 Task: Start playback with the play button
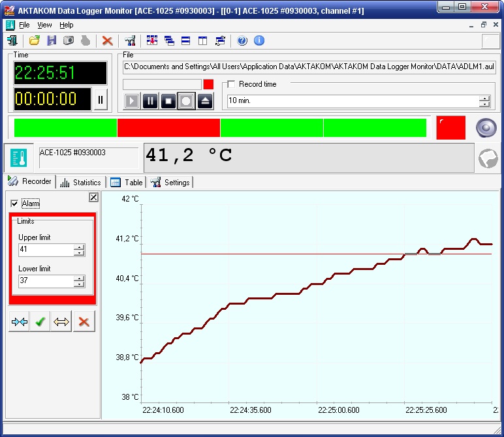point(131,101)
